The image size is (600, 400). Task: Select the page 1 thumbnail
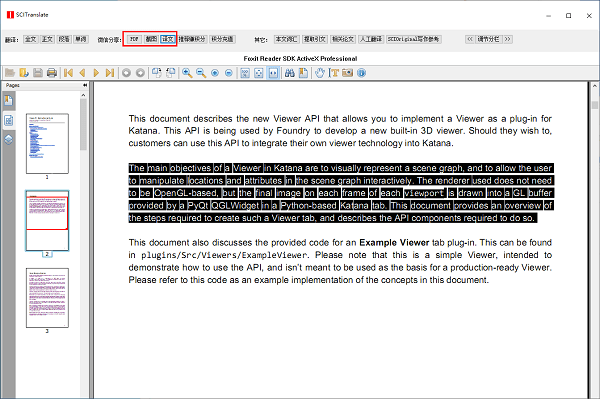(x=46, y=140)
